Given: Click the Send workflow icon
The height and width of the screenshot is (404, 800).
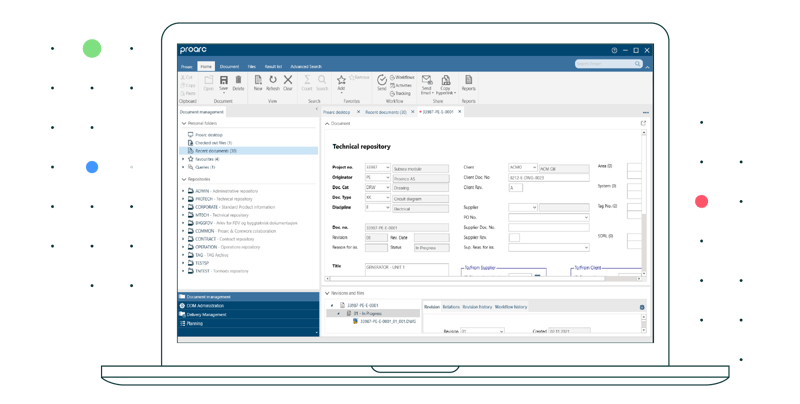Looking at the screenshot, I should [382, 80].
